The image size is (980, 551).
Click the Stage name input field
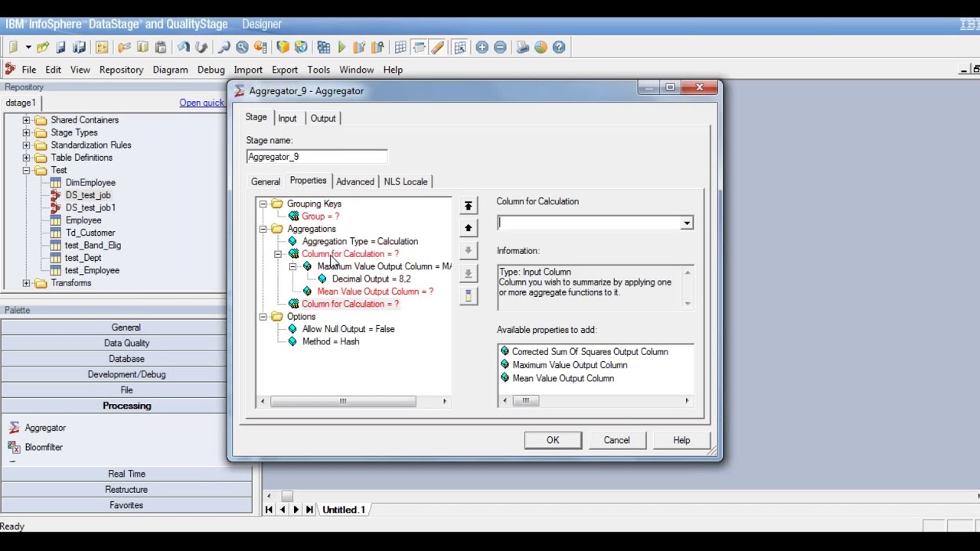317,157
